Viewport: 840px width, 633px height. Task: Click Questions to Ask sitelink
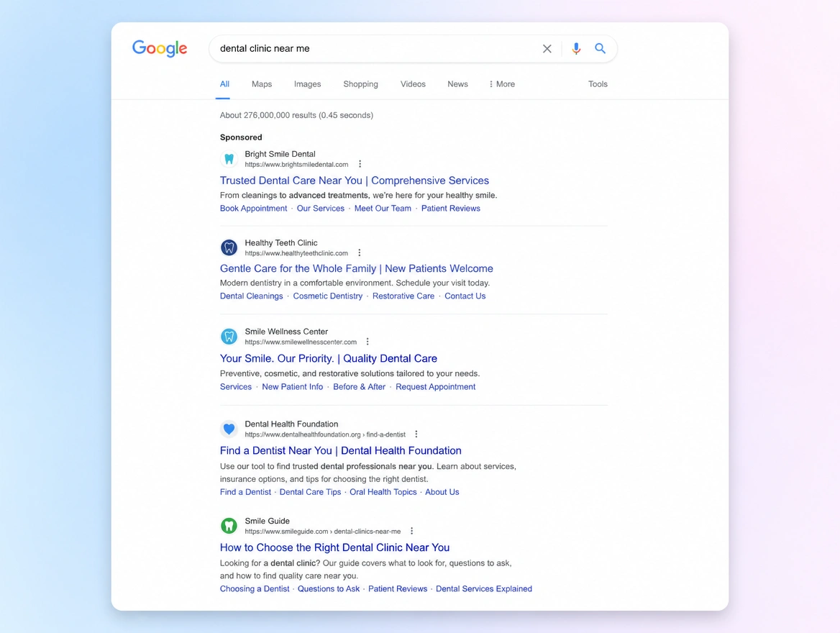[x=329, y=589]
